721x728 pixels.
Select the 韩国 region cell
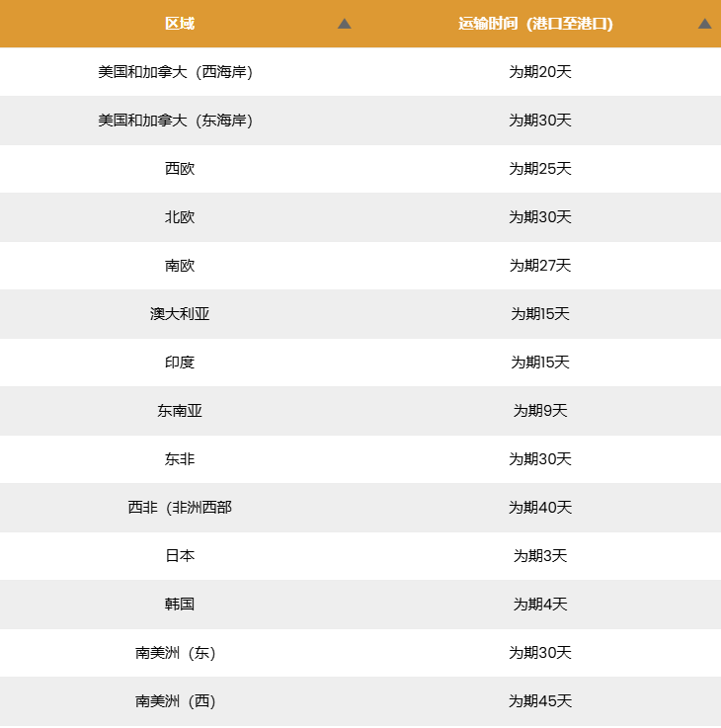pyautogui.click(x=180, y=605)
